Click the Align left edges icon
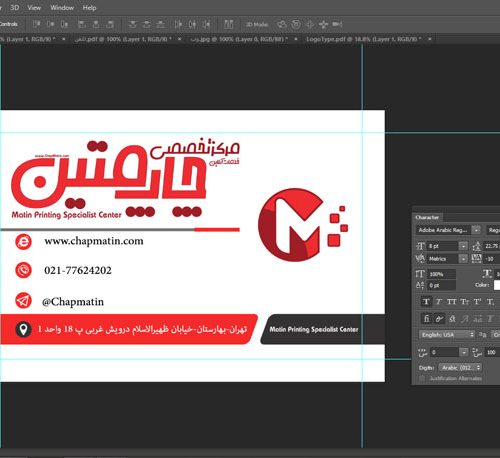This screenshot has width=500, height=458. coord(81,24)
